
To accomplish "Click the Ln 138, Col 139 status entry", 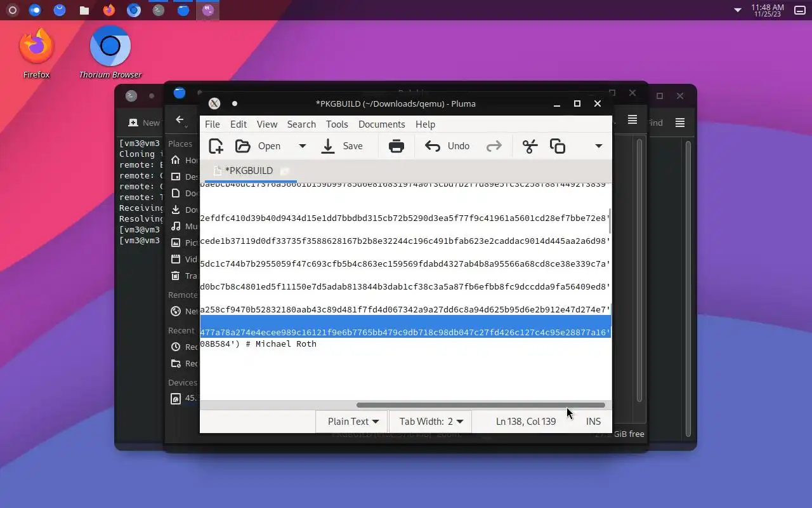I will click(526, 421).
